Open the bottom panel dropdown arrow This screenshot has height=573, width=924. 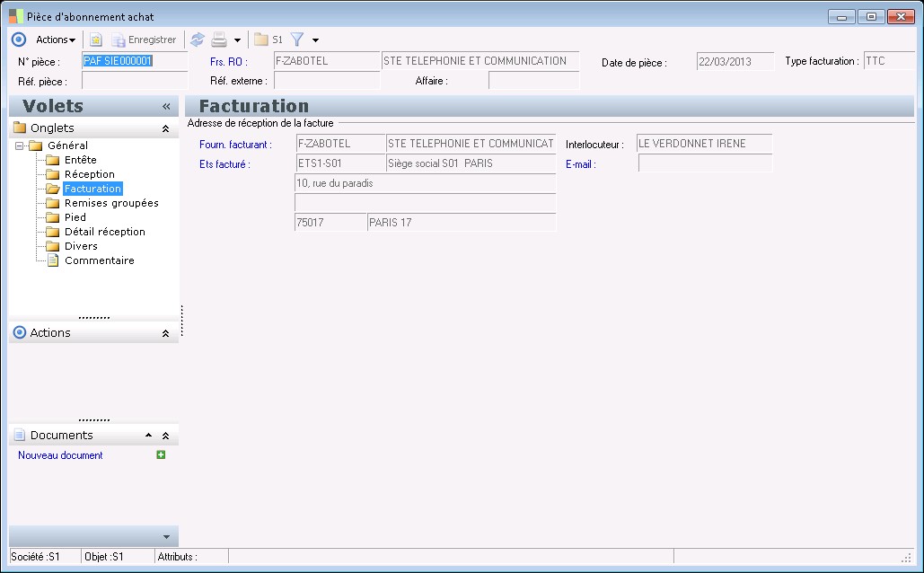166,537
